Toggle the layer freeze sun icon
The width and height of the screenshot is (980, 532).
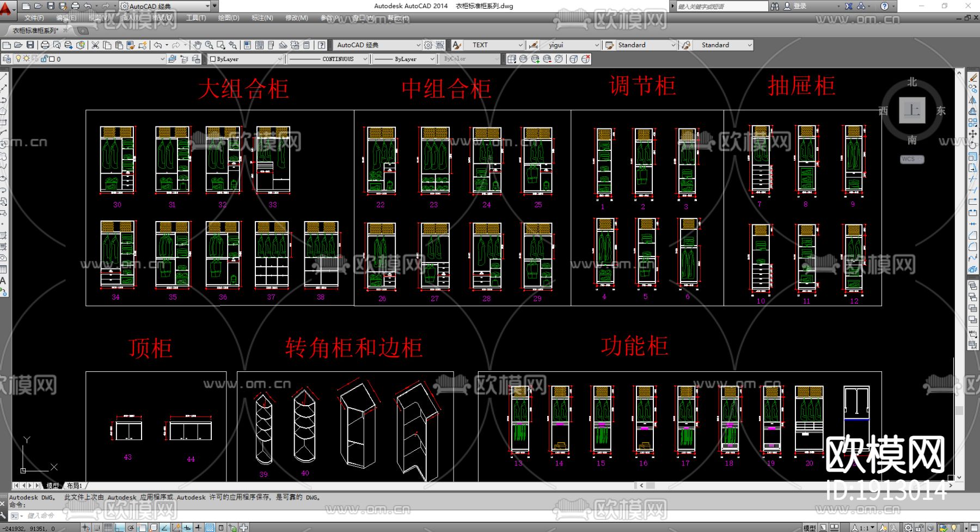click(x=26, y=59)
